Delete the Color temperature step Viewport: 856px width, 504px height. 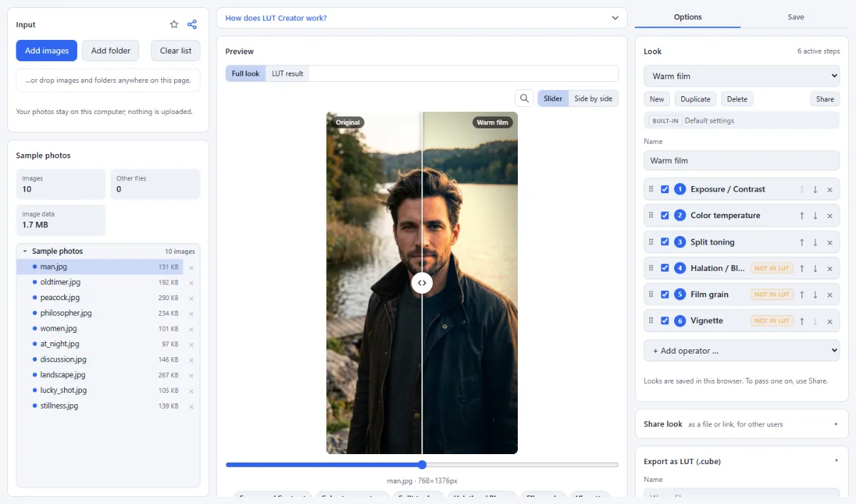[x=830, y=216]
